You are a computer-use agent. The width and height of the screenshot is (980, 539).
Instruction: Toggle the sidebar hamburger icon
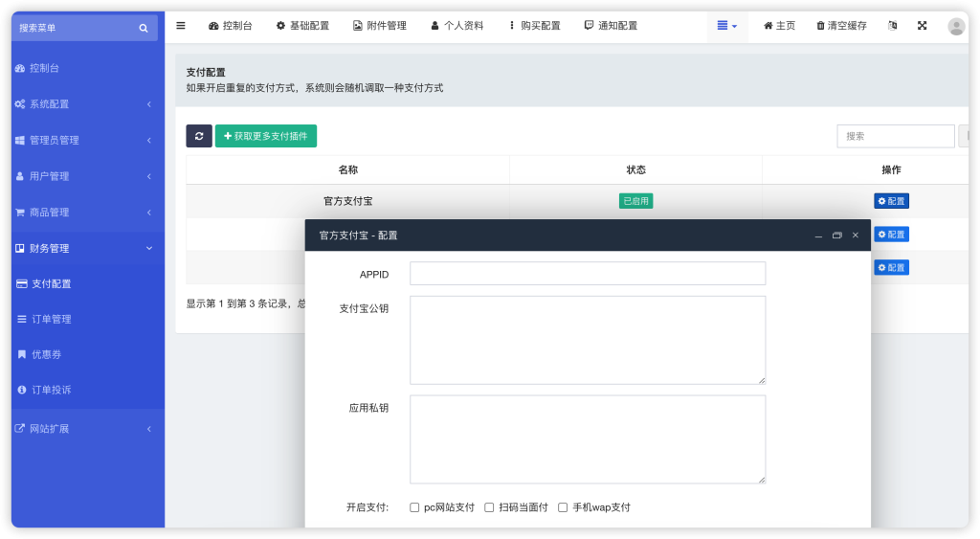pyautogui.click(x=181, y=26)
